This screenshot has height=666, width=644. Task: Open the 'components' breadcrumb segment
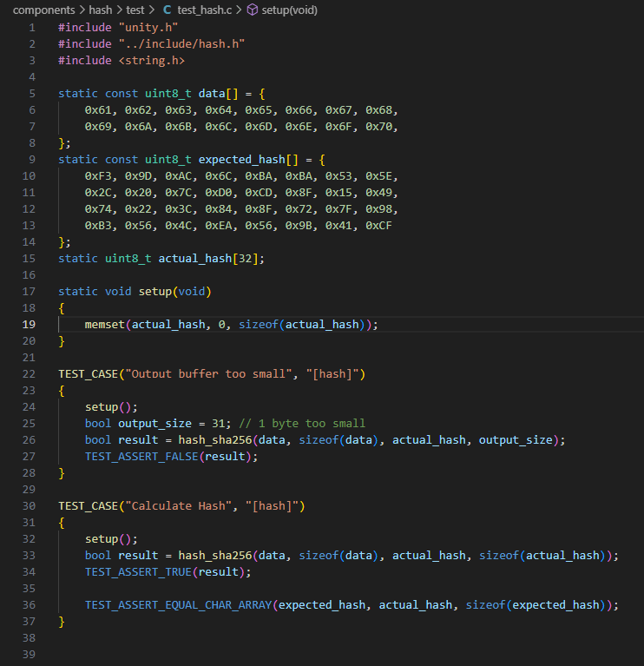click(43, 10)
